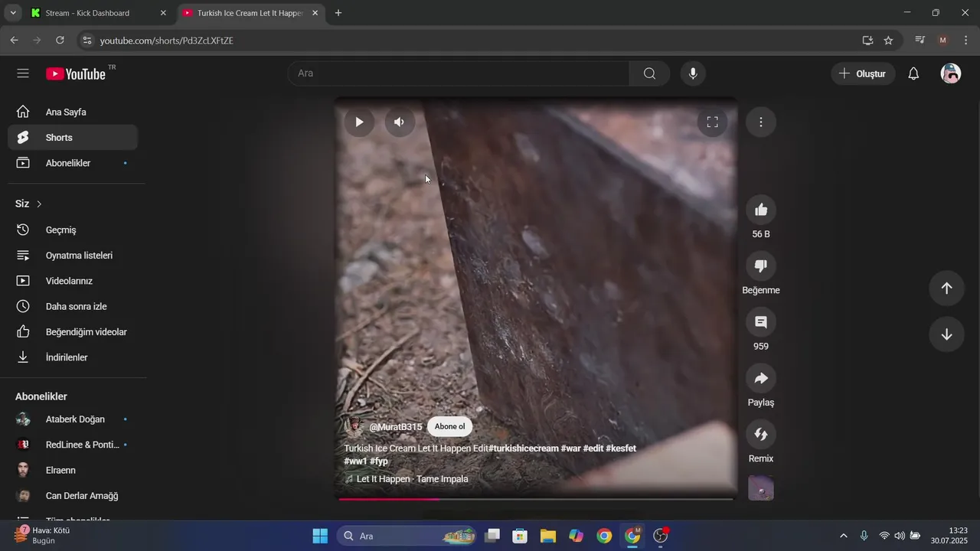
Task: Enter fullscreen on the Short
Action: [x=712, y=122]
